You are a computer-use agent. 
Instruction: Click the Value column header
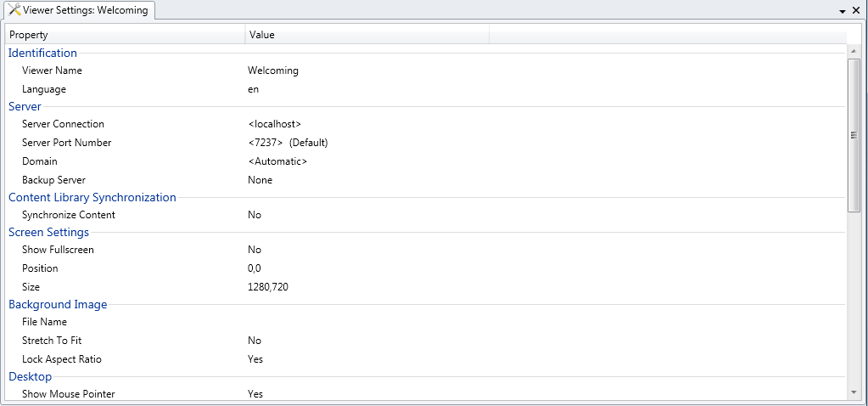click(x=367, y=35)
